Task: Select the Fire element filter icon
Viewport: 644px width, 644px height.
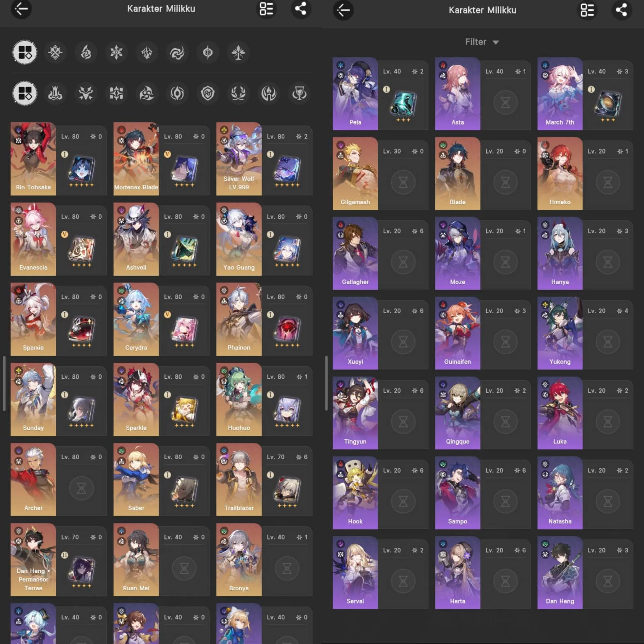Action: (86, 53)
